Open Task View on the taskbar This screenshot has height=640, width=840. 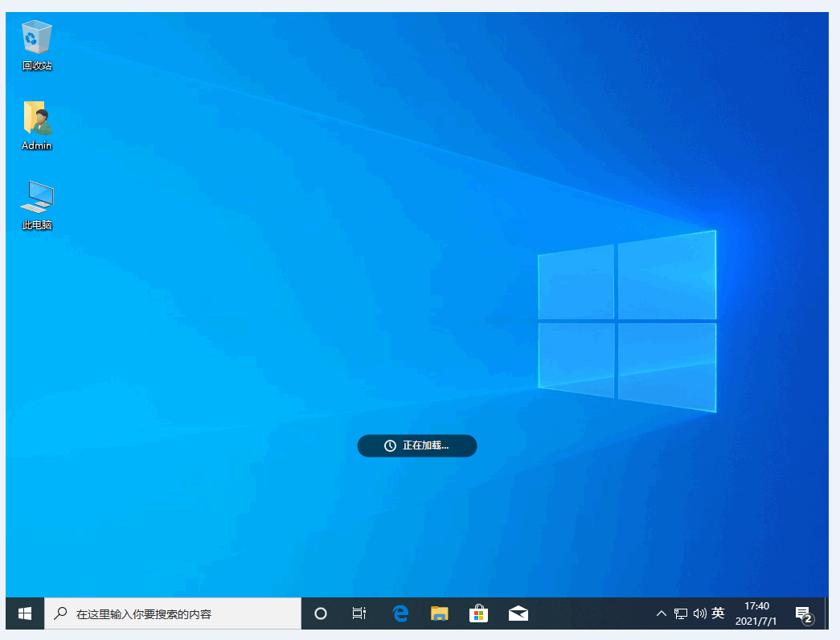[x=359, y=613]
